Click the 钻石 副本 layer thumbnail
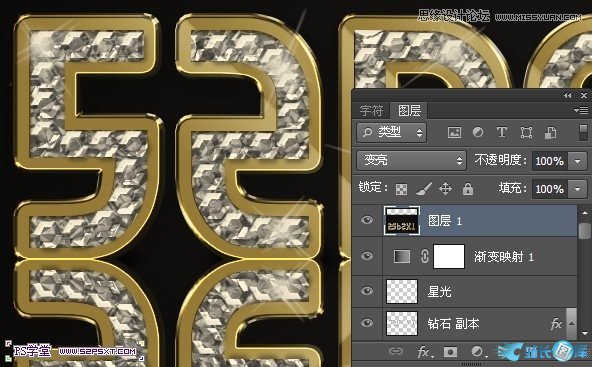Screen dimensions: 592x367 point(402,324)
